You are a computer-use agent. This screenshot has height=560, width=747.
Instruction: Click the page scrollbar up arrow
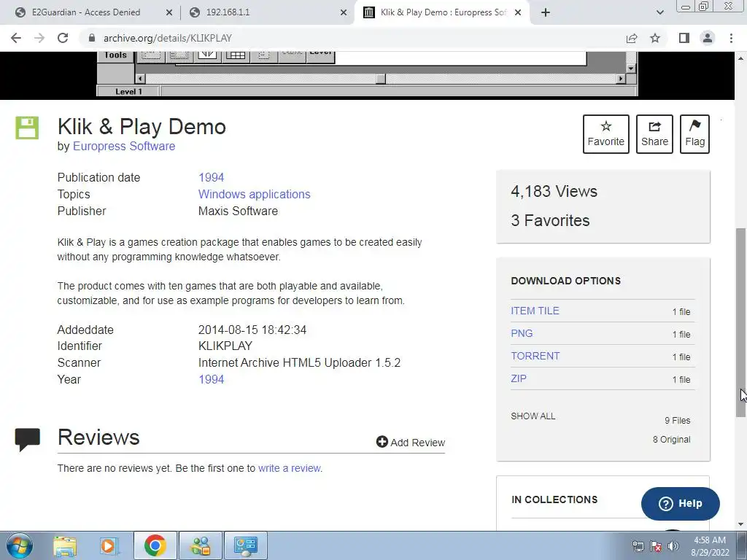[x=741, y=58]
